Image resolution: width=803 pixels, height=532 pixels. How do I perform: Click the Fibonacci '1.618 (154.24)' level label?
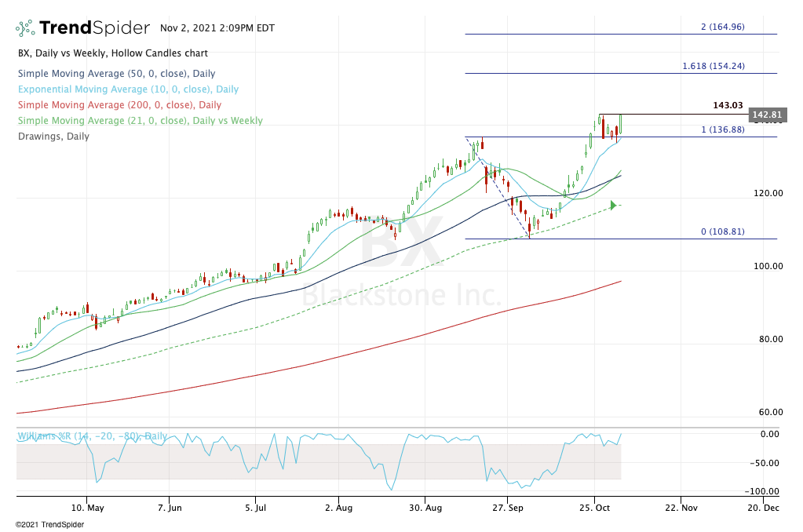point(714,66)
